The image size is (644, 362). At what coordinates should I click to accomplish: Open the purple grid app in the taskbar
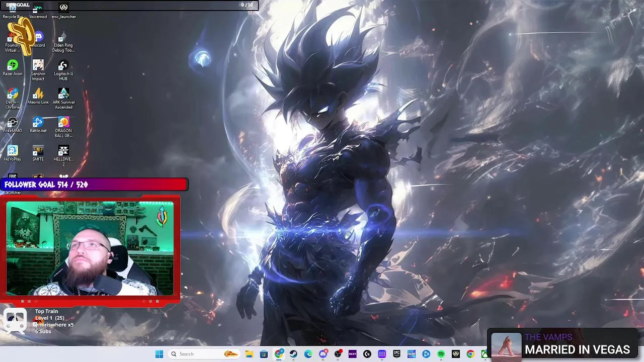382,354
